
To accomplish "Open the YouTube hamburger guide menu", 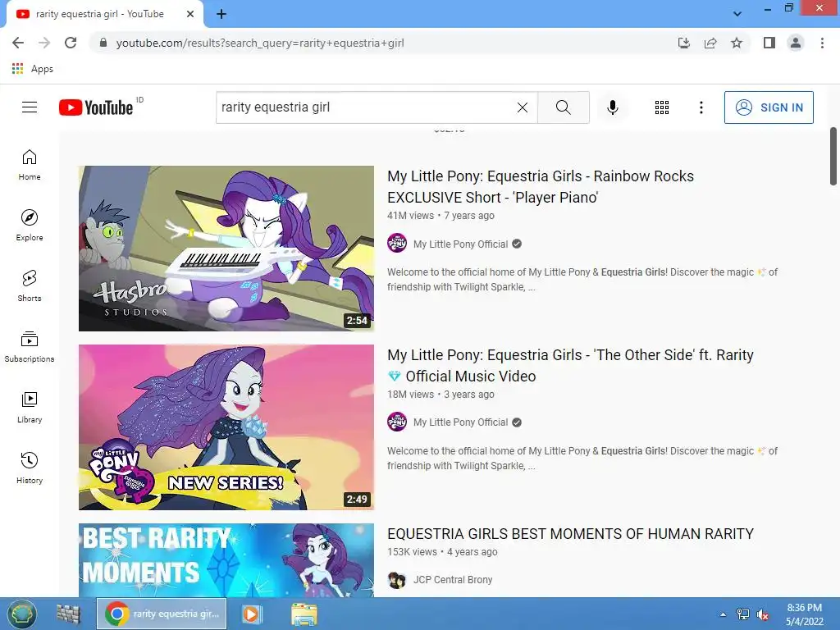I will 30,107.
